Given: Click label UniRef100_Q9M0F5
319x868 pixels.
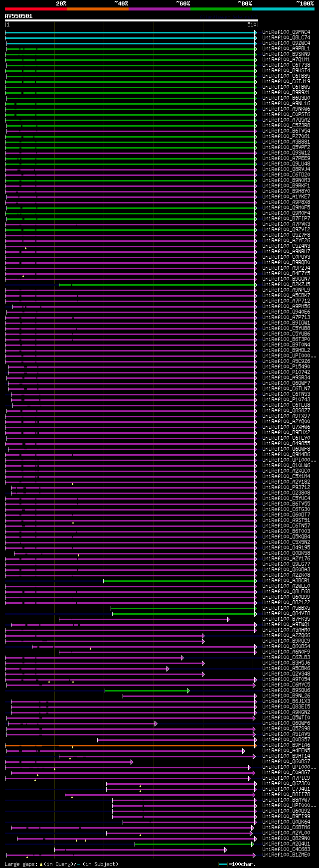Looking at the screenshot, I should pos(286,208).
